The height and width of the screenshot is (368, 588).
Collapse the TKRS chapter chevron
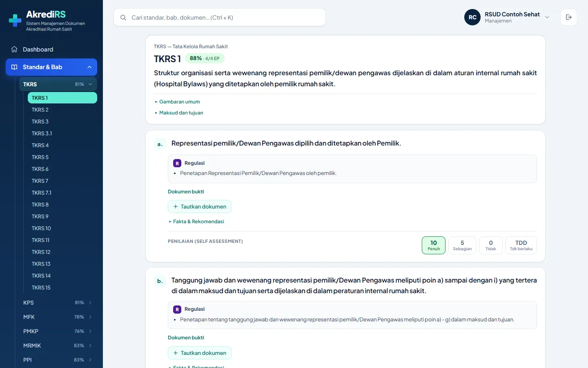click(90, 84)
